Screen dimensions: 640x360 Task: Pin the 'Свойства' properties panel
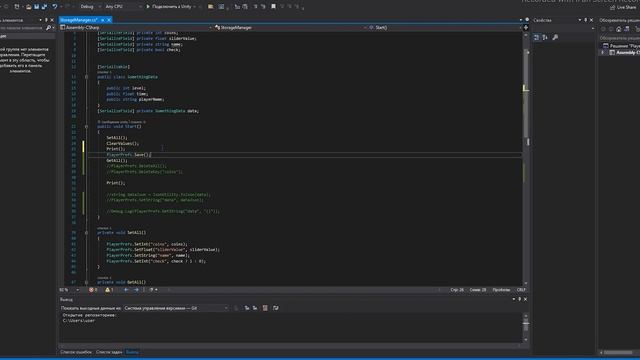(x=586, y=20)
